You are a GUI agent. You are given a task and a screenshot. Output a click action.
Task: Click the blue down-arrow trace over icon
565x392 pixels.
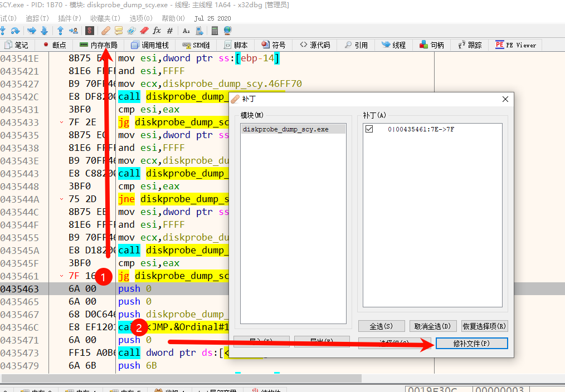point(45,31)
